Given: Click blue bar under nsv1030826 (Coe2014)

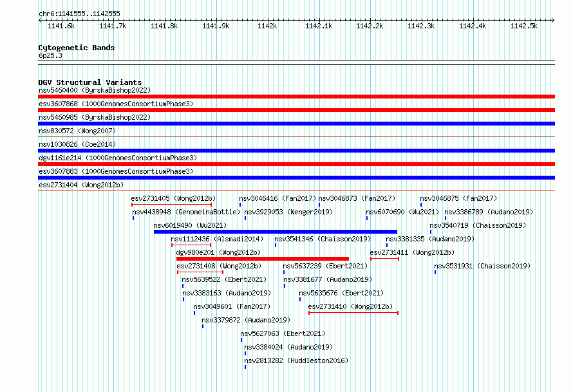Looking at the screenshot, I should (x=296, y=151).
